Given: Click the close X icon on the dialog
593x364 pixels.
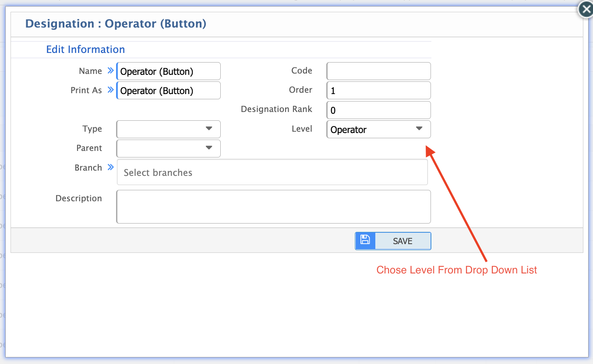Looking at the screenshot, I should coord(586,9).
